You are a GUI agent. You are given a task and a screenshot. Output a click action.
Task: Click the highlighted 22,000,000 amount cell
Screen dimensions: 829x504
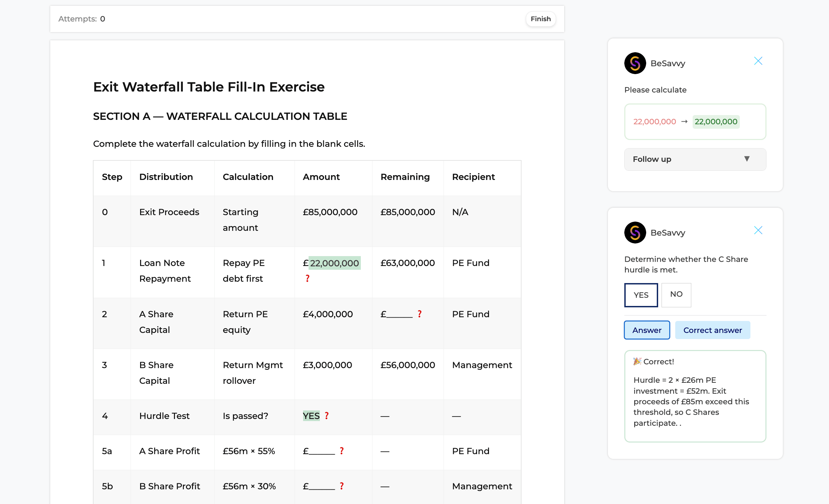point(334,263)
